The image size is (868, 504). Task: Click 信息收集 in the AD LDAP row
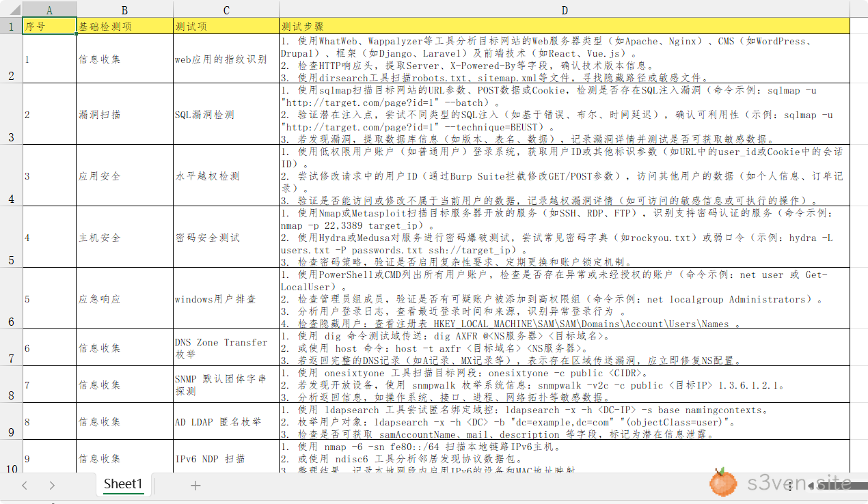pyautogui.click(x=125, y=421)
